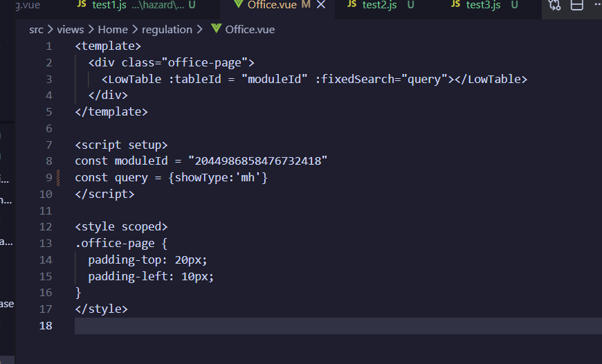Click "{showType:'mh'}" on line 9

[218, 177]
